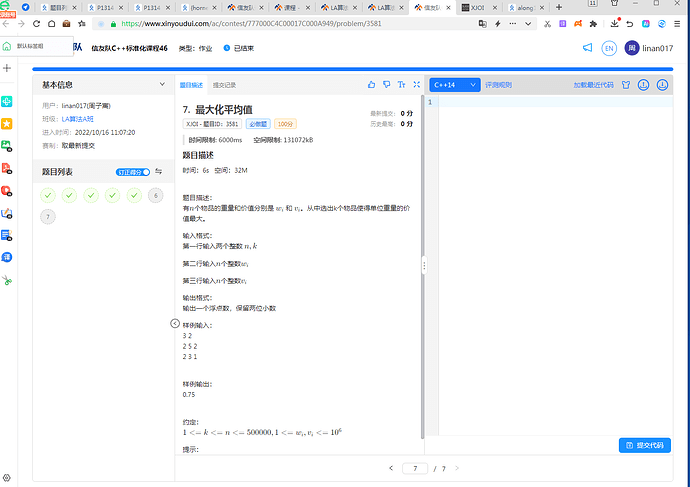
Task: Click the 必做题 badge
Action: click(x=258, y=124)
